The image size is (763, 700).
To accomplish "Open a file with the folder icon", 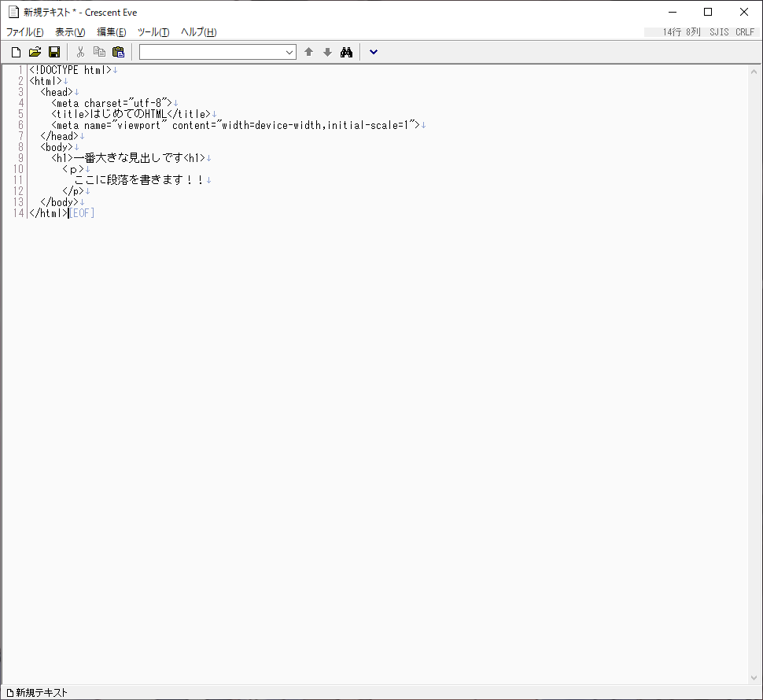I will click(35, 52).
